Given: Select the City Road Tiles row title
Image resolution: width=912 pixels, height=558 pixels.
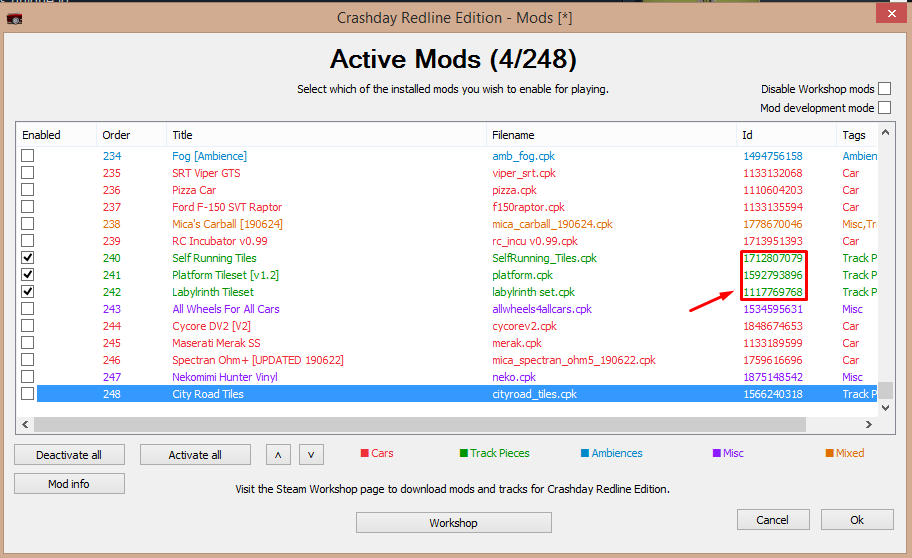Looking at the screenshot, I should point(208,394).
